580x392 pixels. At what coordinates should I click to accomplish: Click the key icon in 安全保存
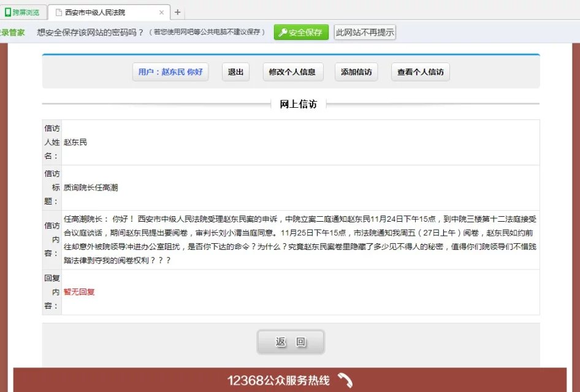[283, 32]
